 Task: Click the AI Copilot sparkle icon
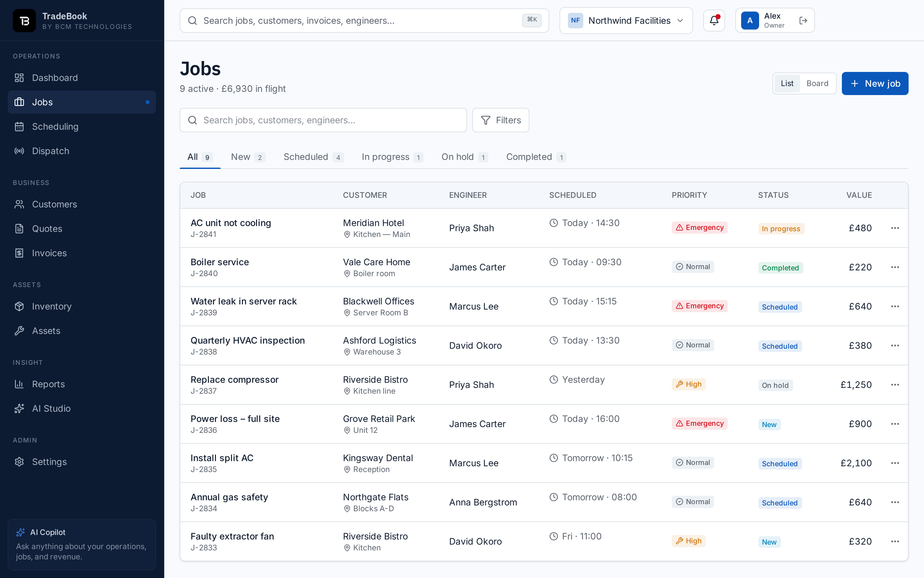tap(21, 532)
